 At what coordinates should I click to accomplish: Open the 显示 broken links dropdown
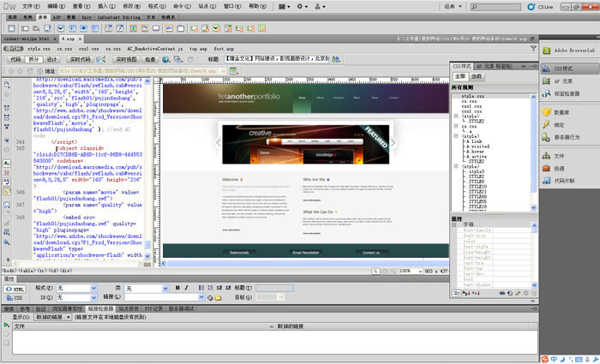53,317
